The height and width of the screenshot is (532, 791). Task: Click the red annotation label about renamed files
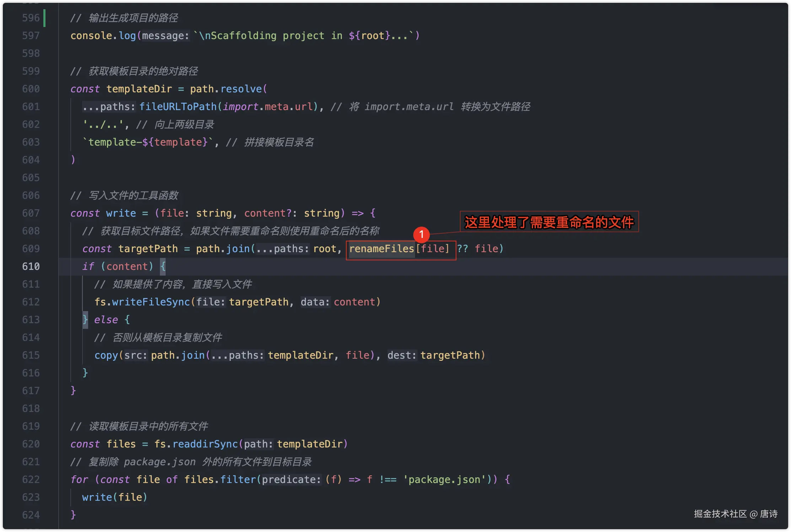pyautogui.click(x=549, y=222)
